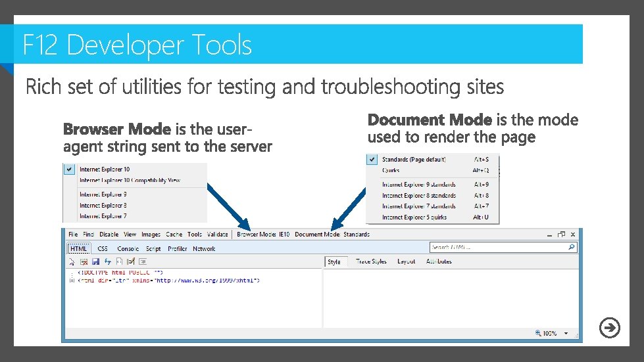Switch to the Profiler tab
The image size is (644, 362).
pos(178,248)
